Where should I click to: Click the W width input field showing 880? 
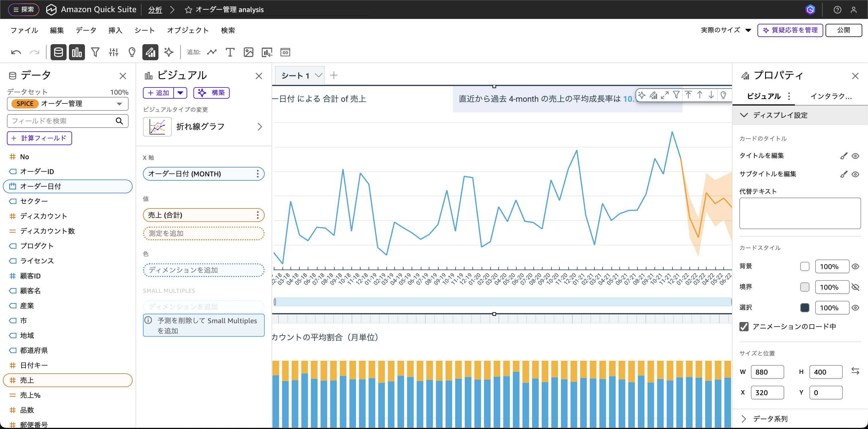768,372
